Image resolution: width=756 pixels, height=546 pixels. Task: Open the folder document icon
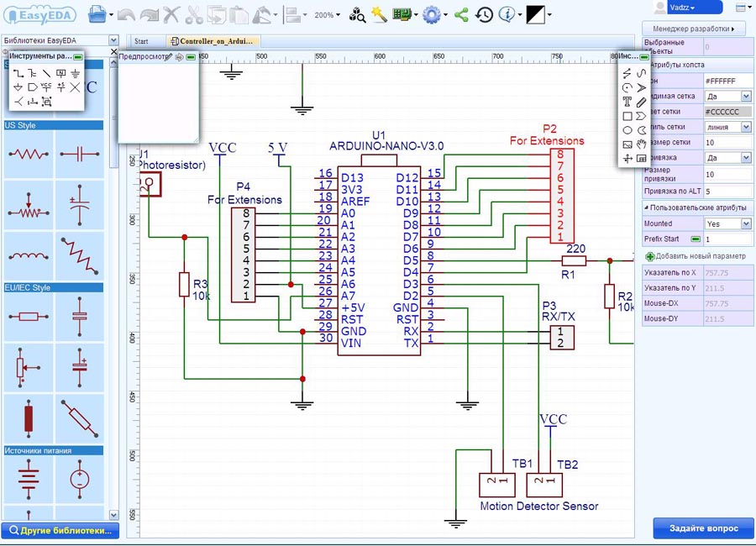click(x=97, y=15)
